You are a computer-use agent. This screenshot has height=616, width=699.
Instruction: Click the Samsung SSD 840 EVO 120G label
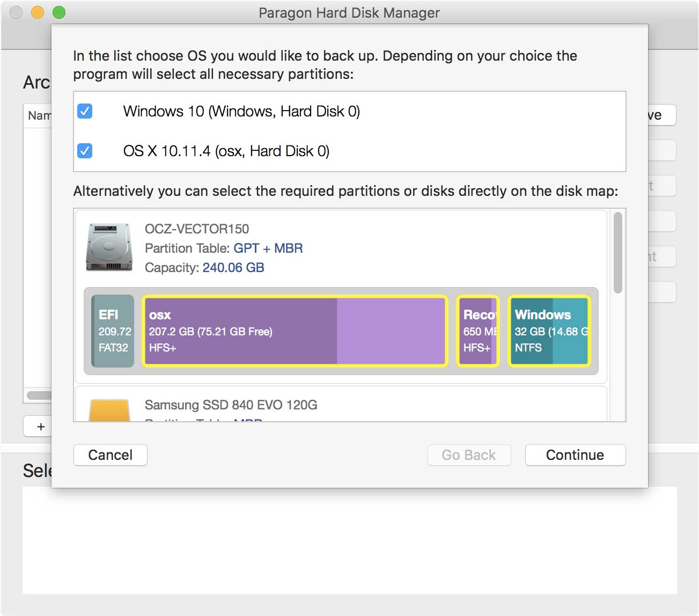point(231,405)
